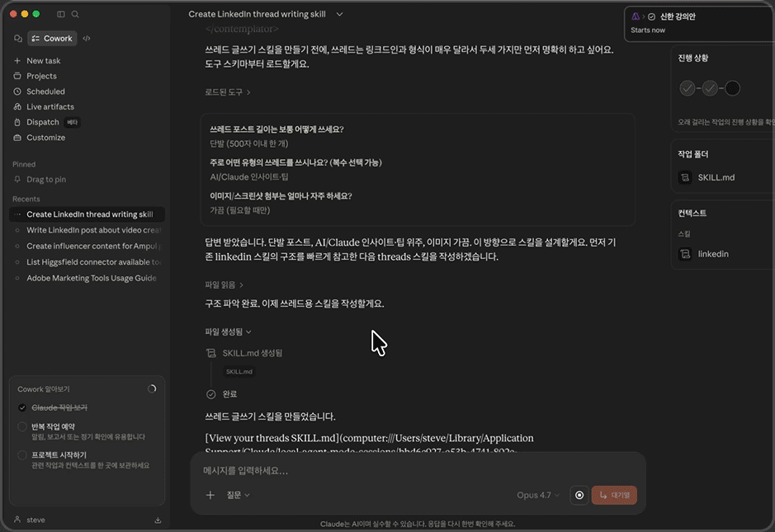
Task: Click the 완료 checkmark icon
Action: tap(211, 394)
